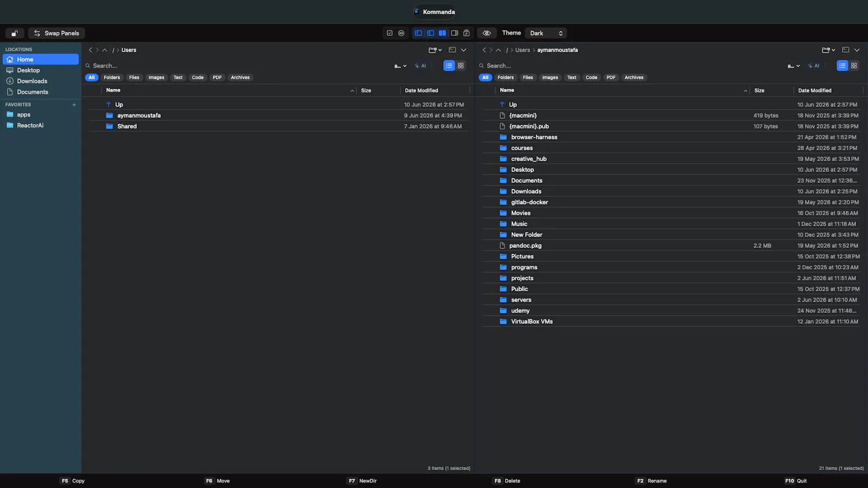
Task: Select Files filter in right panel
Action: point(528,78)
